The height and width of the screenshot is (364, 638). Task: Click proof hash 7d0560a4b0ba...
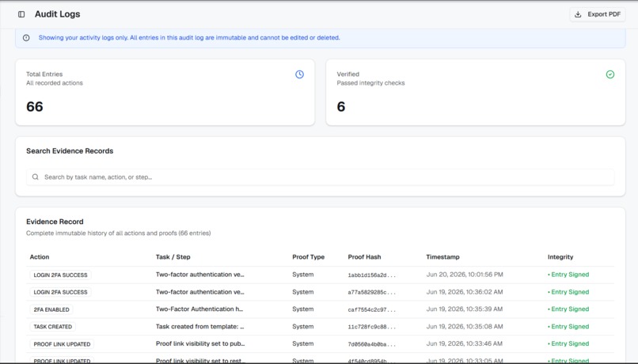coord(371,344)
